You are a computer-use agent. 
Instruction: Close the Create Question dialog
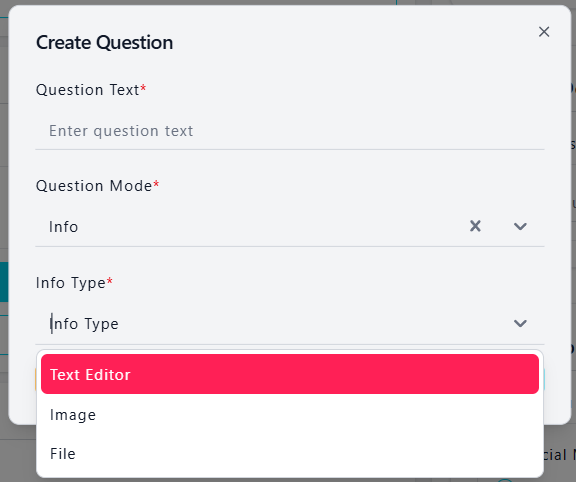544,32
